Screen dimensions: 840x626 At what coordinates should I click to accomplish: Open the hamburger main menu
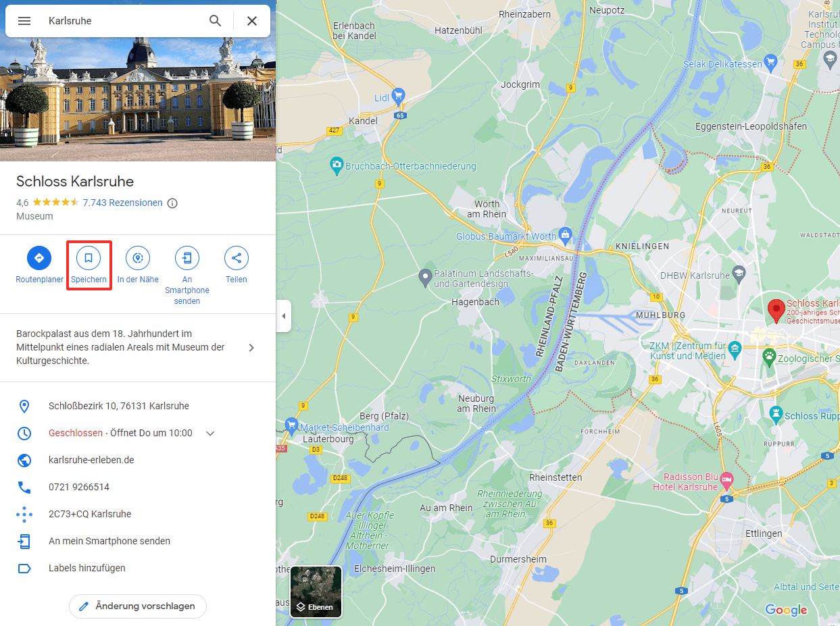[24, 21]
